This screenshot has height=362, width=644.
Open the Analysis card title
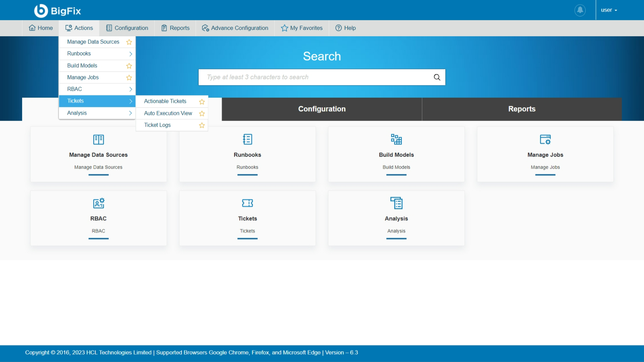tap(396, 218)
